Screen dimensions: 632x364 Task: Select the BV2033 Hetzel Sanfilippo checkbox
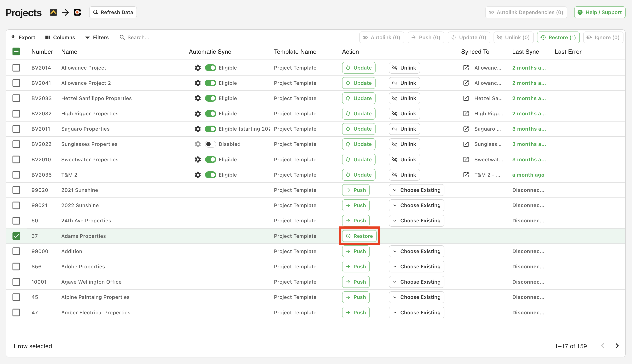coord(16,98)
